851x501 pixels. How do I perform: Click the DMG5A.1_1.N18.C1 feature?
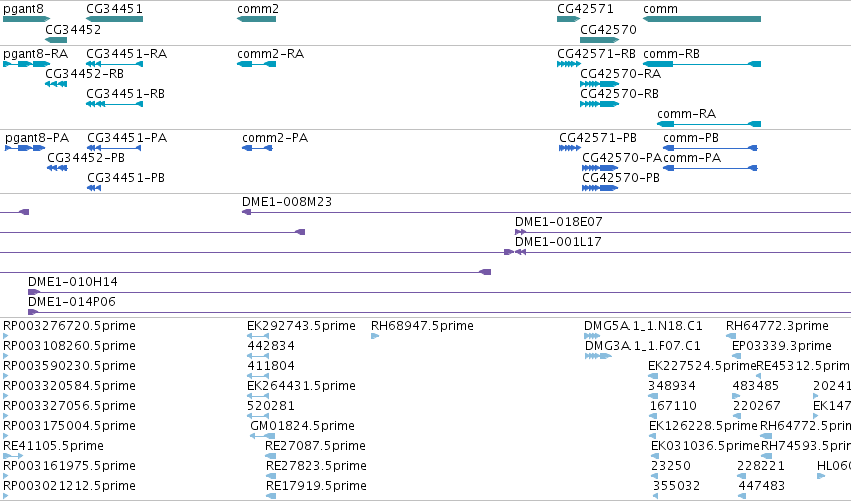click(x=643, y=326)
